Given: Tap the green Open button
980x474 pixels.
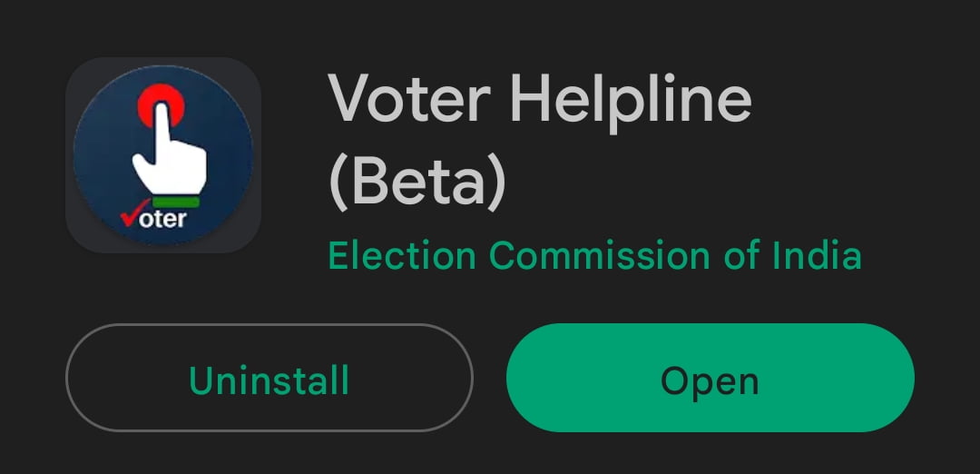Looking at the screenshot, I should click(710, 378).
